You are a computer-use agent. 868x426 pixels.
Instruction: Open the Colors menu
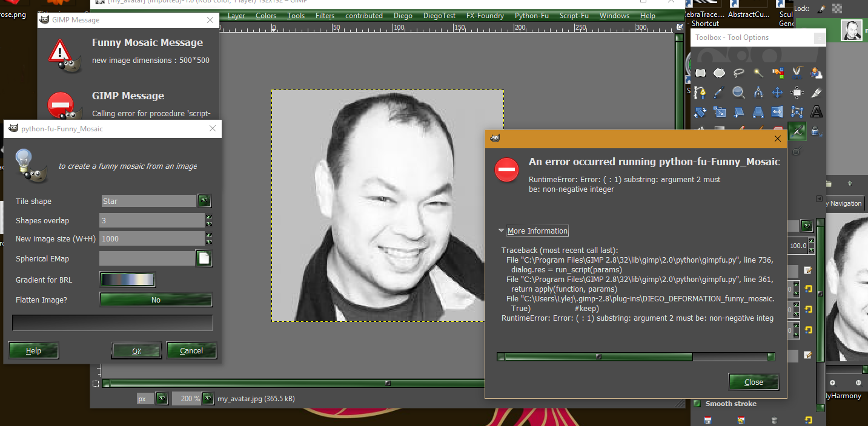[x=266, y=16]
